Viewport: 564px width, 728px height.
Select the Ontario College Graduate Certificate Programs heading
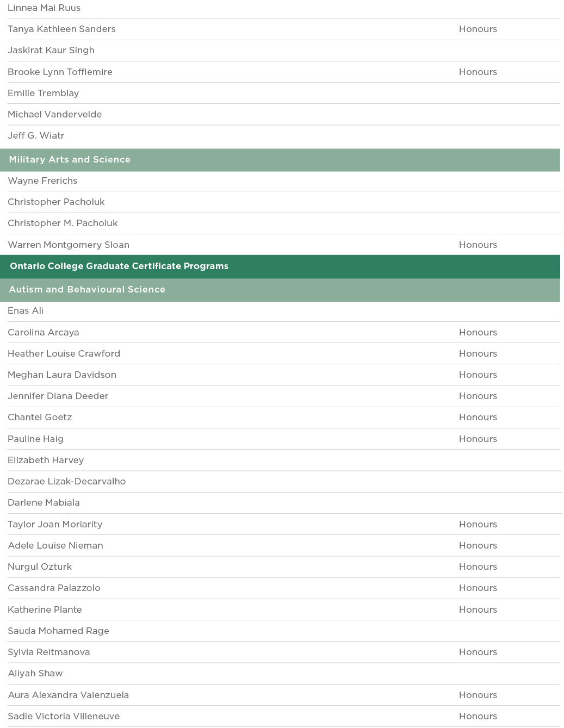tap(119, 266)
